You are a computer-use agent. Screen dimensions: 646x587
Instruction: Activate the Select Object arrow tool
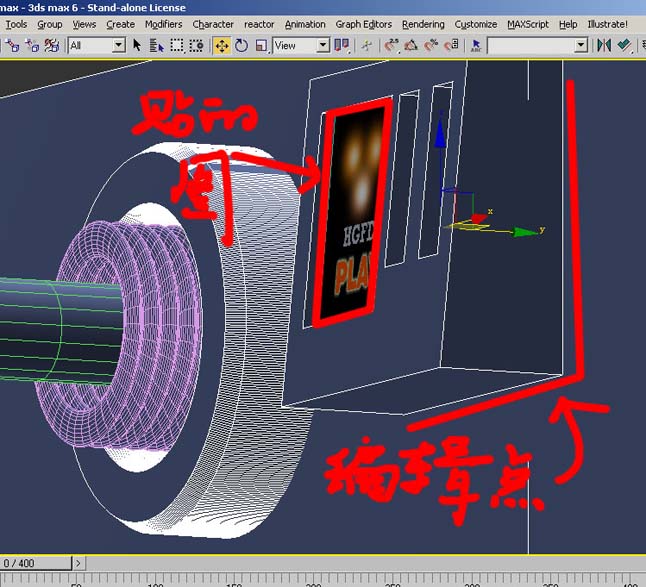[137, 45]
